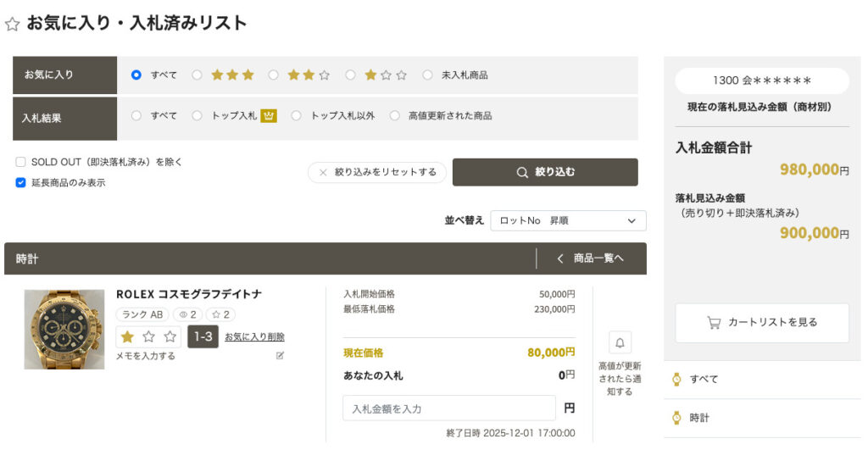Click the bell icon for higher-bid notifications

[x=620, y=343]
